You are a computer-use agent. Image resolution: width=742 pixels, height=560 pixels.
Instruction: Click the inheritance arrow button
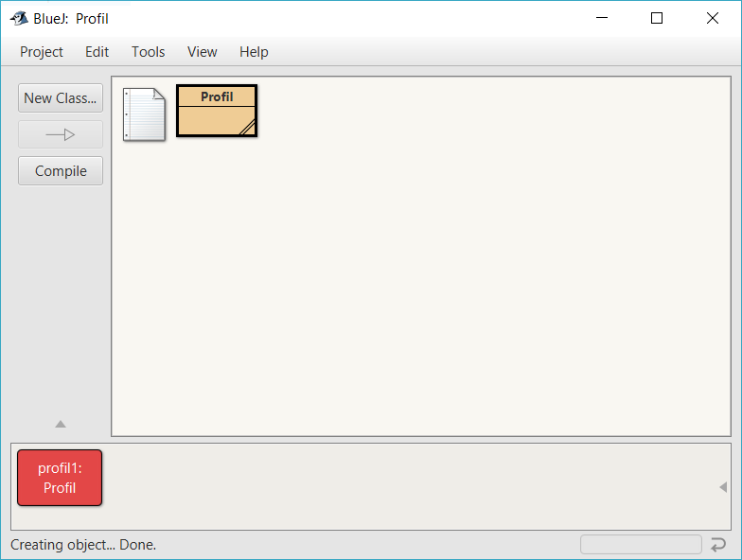point(61,134)
